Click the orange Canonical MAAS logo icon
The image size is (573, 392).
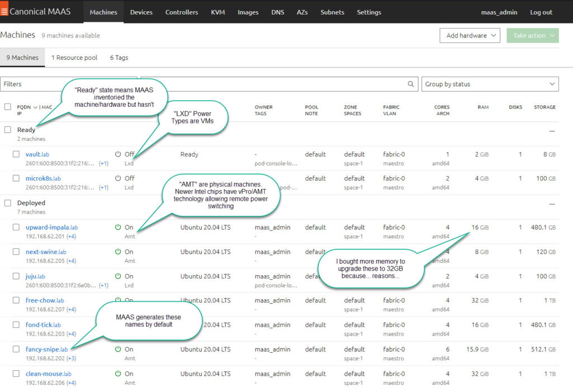(x=4, y=11)
